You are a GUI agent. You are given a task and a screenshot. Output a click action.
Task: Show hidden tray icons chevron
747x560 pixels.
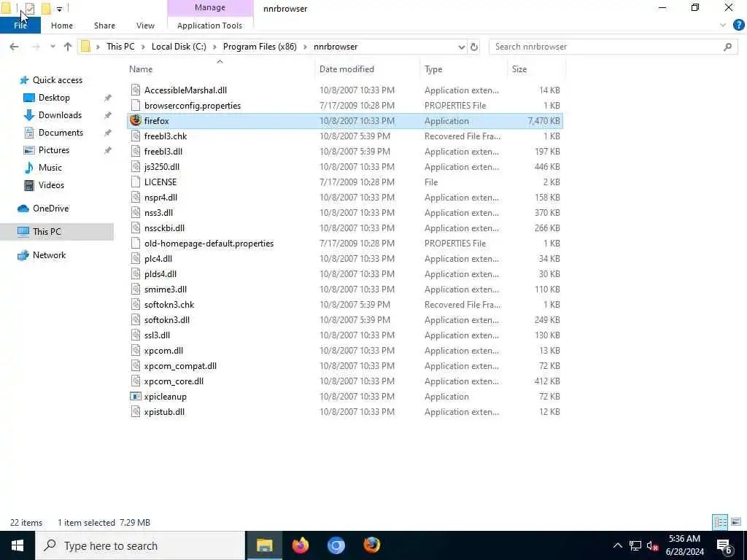[x=617, y=545]
